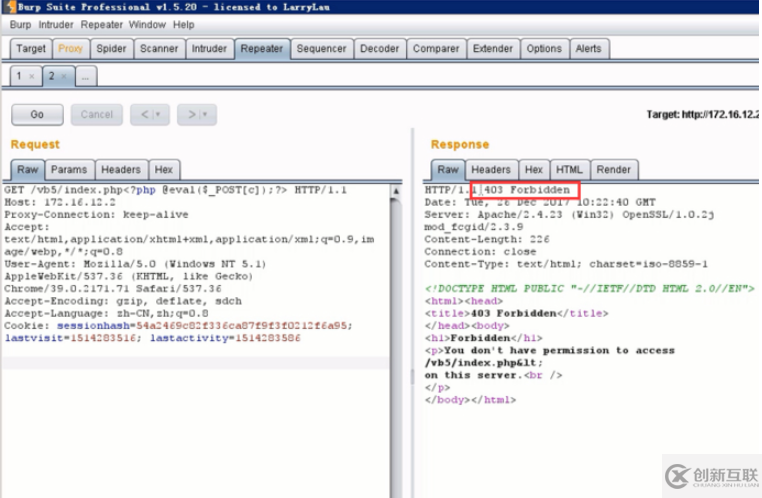762x498 pixels.
Task: Click the Content-Length: 226 line
Action: 487,240
